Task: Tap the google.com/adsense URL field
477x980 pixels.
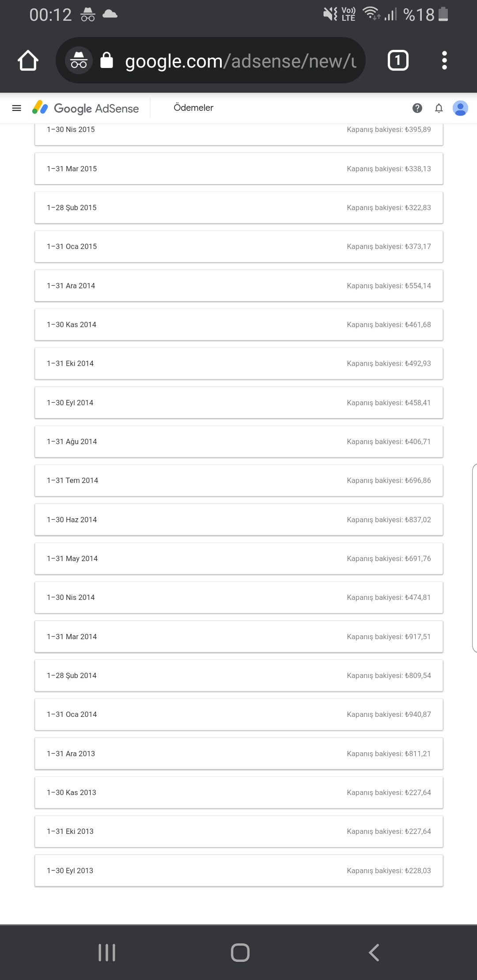Action: point(241,61)
